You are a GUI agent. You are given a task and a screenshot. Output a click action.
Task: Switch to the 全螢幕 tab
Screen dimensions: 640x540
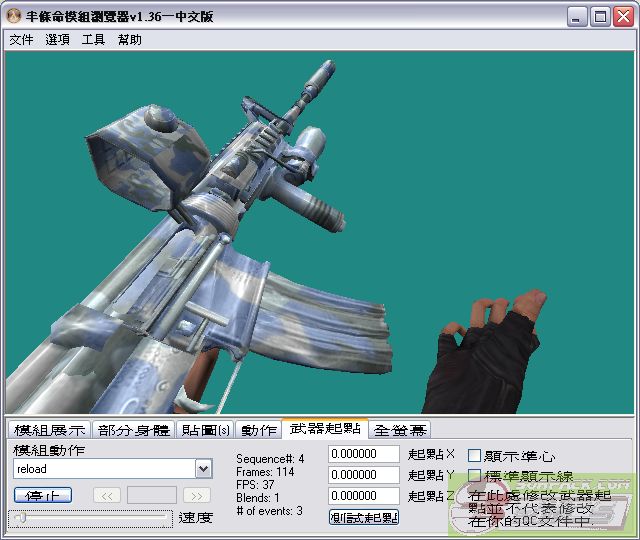coord(400,430)
